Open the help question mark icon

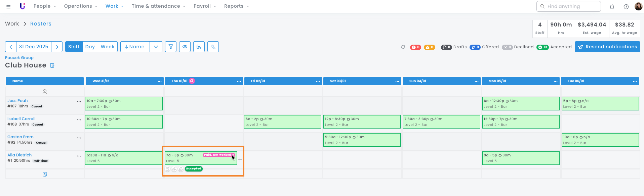pos(626,7)
